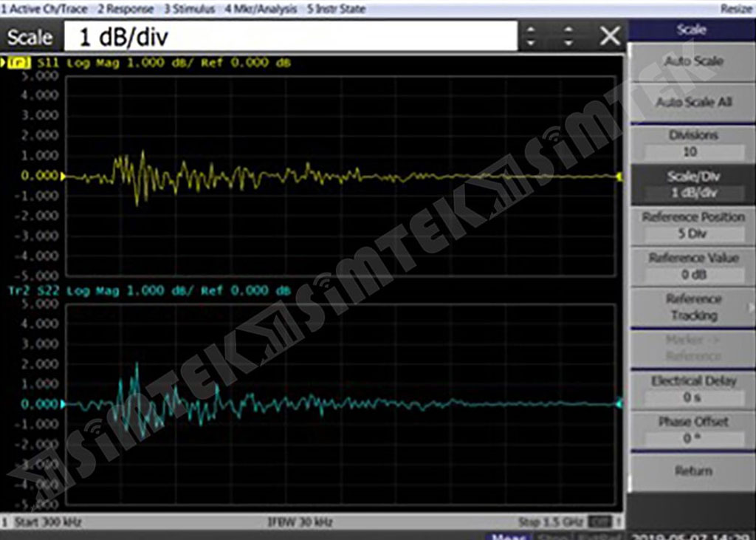Select the Reference Value softkey 0 dB
The height and width of the screenshot is (540, 756).
click(693, 267)
